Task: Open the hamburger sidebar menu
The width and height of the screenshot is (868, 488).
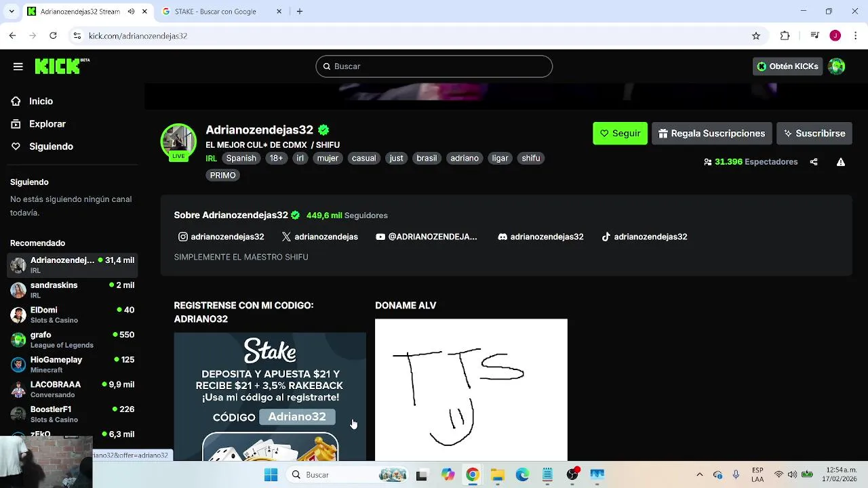Action: [x=18, y=66]
